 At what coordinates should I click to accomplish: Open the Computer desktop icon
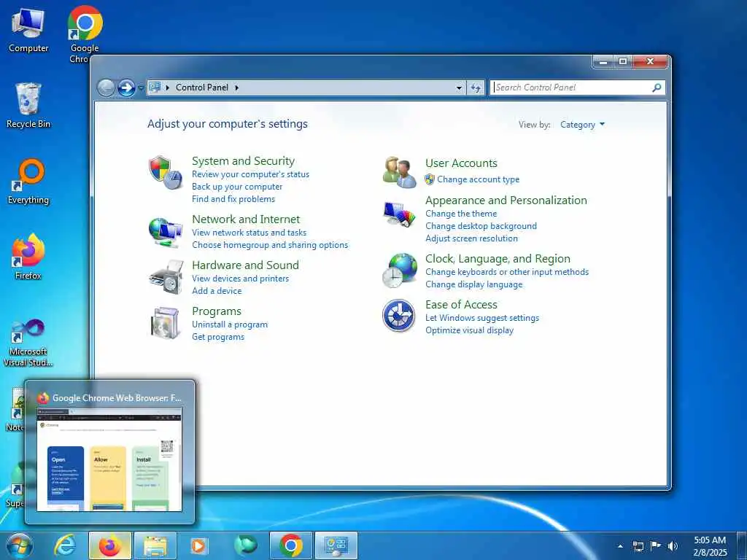tap(28, 31)
